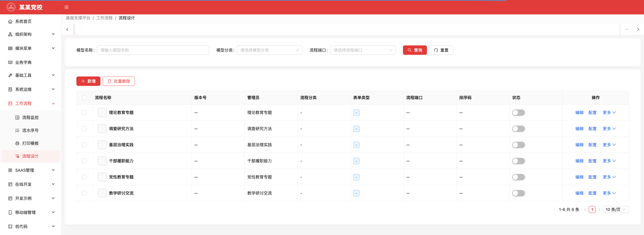Click the 流程监控 sidebar icon
This screenshot has width=644, height=235.
17,117
